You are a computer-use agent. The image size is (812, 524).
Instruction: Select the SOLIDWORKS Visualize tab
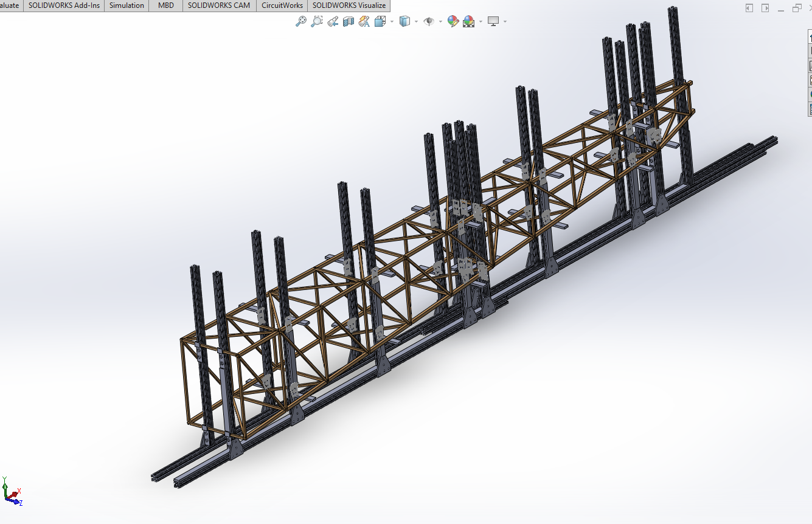click(x=349, y=5)
